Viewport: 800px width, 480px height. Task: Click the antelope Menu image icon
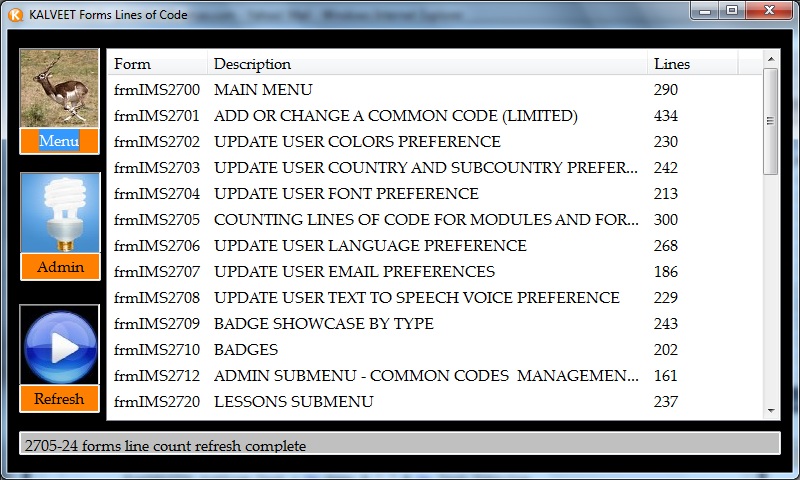click(59, 89)
